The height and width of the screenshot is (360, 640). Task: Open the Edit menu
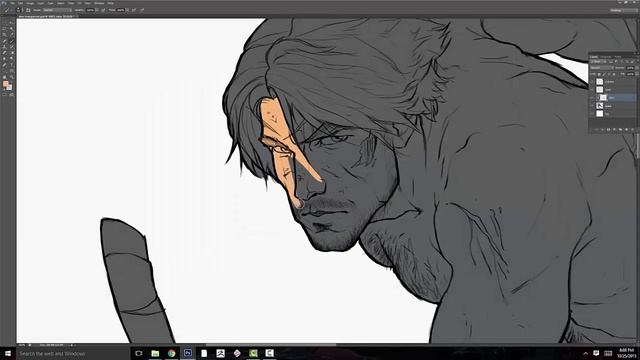[x=20, y=3]
